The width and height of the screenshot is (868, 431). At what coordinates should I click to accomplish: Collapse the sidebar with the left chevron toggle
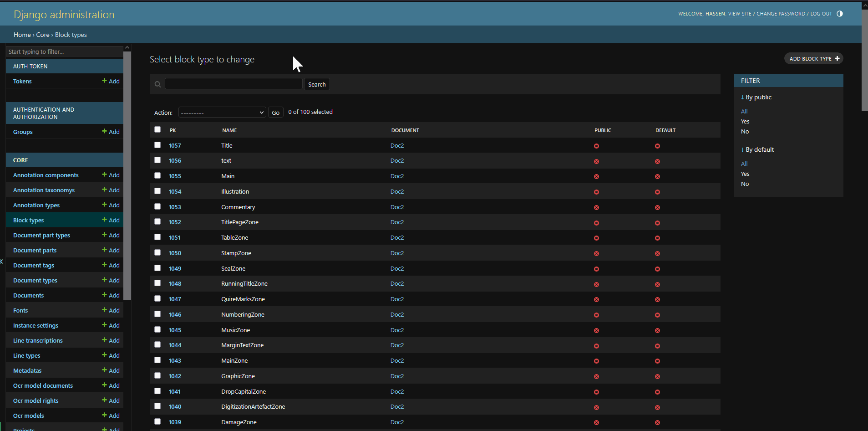point(2,262)
